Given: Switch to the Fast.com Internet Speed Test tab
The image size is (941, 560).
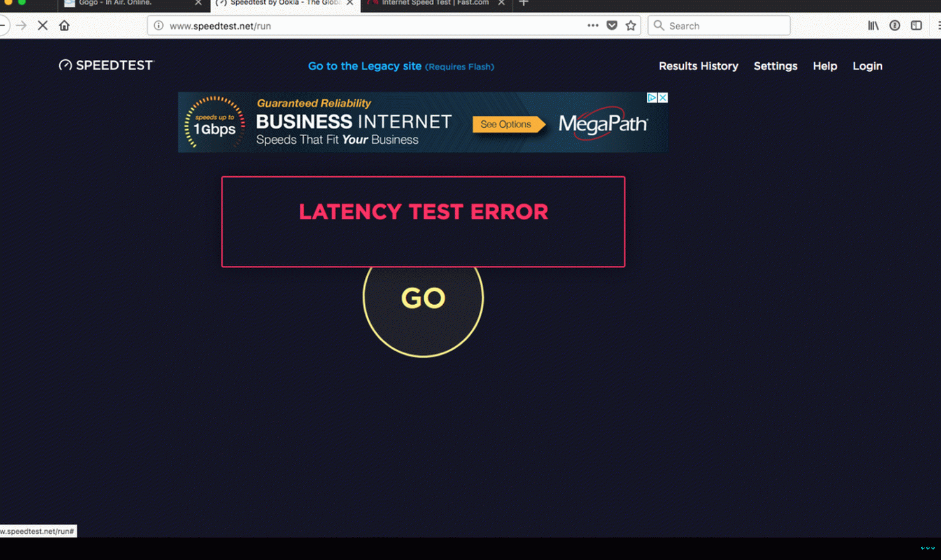Looking at the screenshot, I should click(436, 3).
